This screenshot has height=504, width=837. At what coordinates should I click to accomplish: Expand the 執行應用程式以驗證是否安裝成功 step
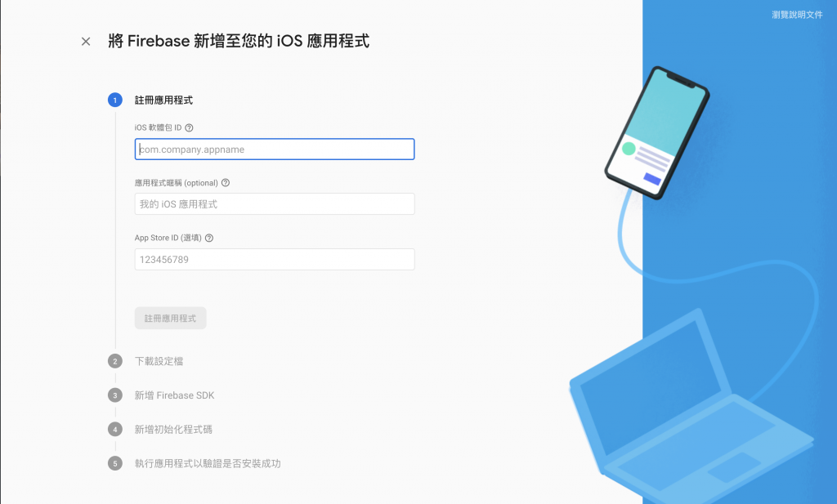[207, 463]
